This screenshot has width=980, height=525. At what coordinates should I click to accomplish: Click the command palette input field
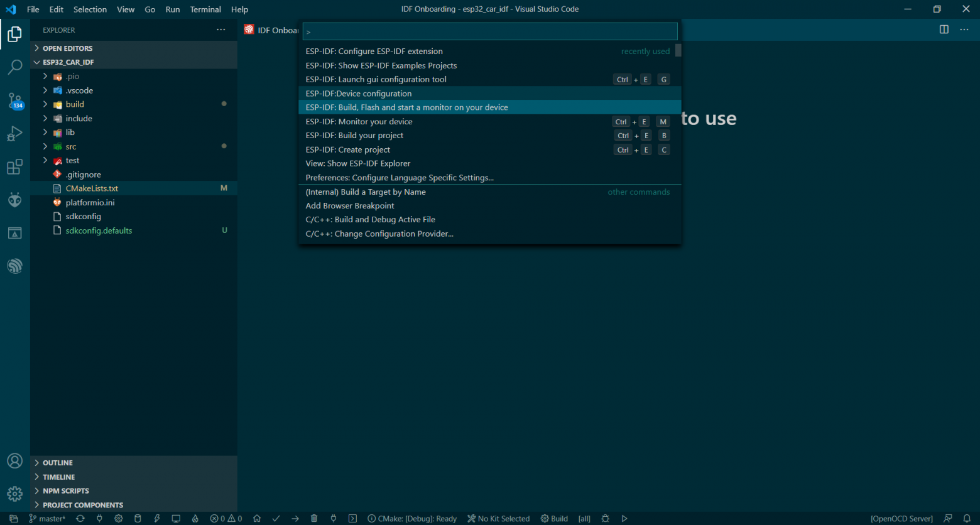click(x=490, y=31)
